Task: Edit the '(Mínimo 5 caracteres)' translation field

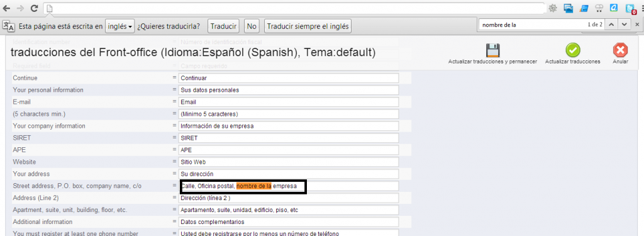Action: click(x=289, y=114)
